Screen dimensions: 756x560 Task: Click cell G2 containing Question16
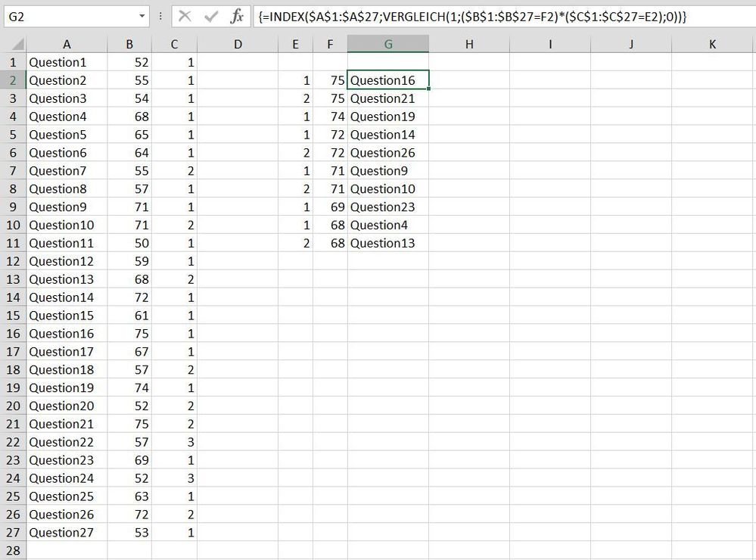point(388,80)
